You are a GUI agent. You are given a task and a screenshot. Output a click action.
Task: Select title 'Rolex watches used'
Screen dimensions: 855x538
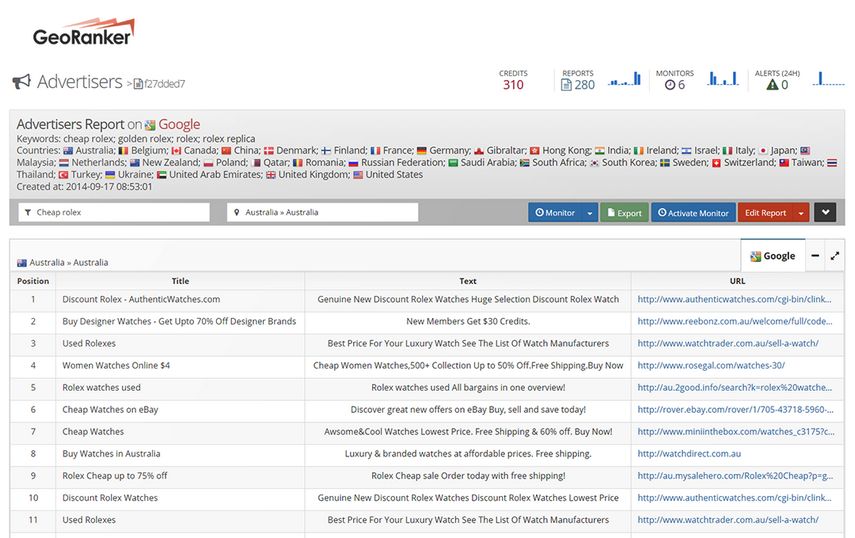(x=101, y=388)
